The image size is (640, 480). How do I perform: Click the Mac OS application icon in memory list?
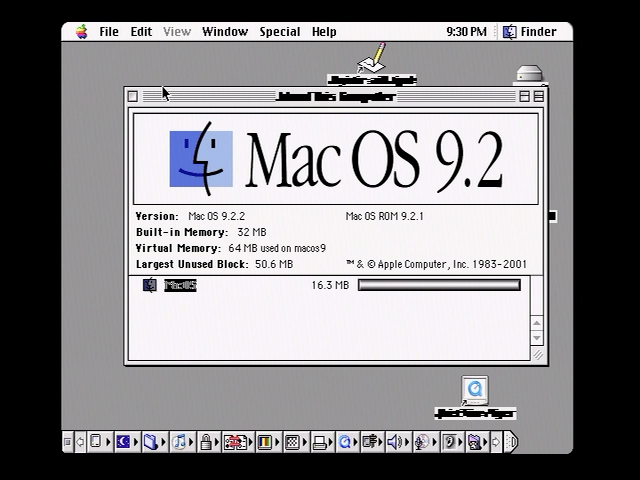[x=150, y=285]
